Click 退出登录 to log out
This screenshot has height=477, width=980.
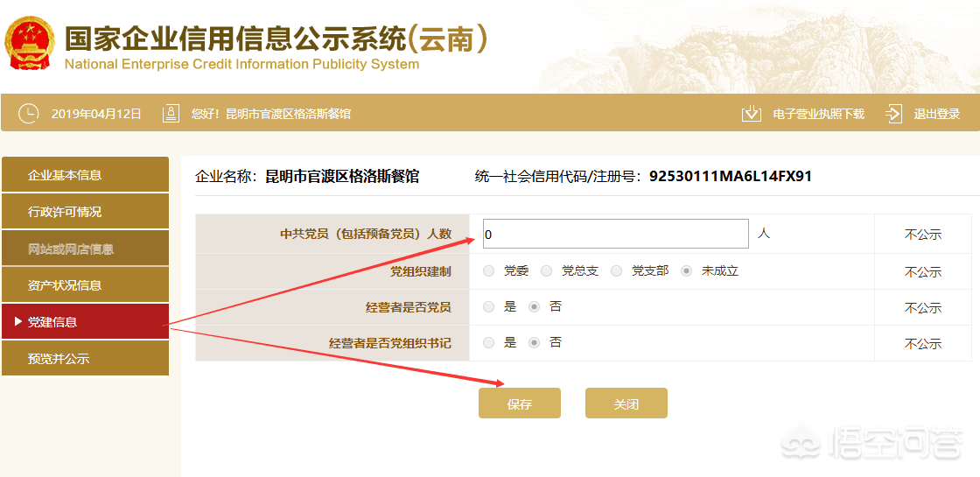pos(937,114)
